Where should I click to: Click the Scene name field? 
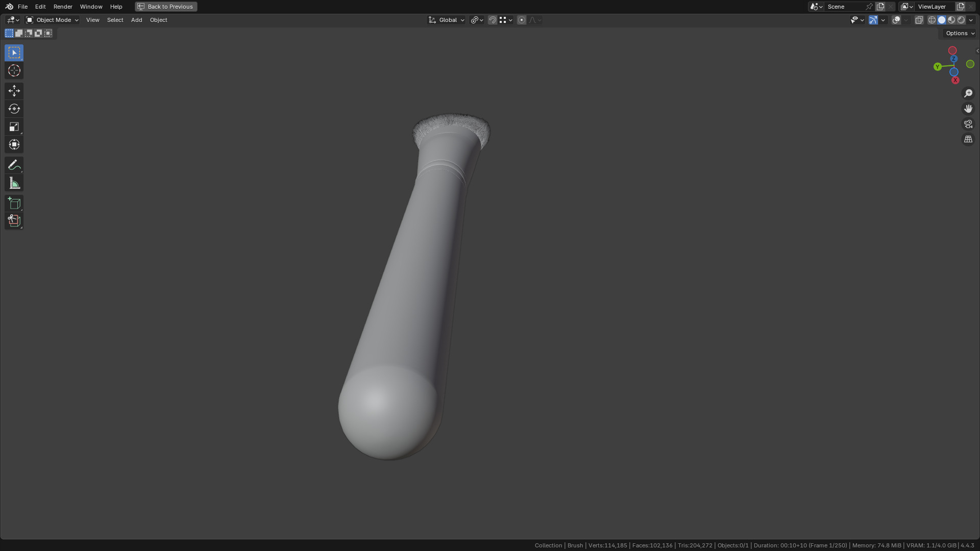(x=845, y=7)
